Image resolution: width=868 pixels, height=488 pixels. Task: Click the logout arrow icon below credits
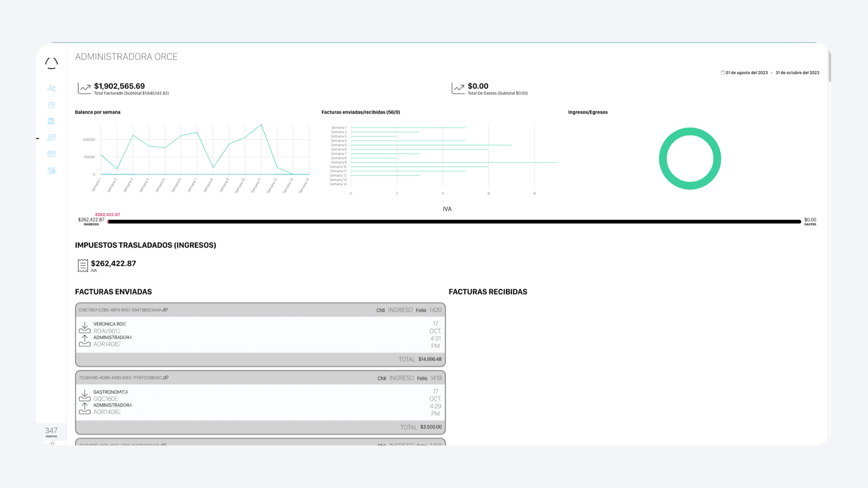(52, 443)
